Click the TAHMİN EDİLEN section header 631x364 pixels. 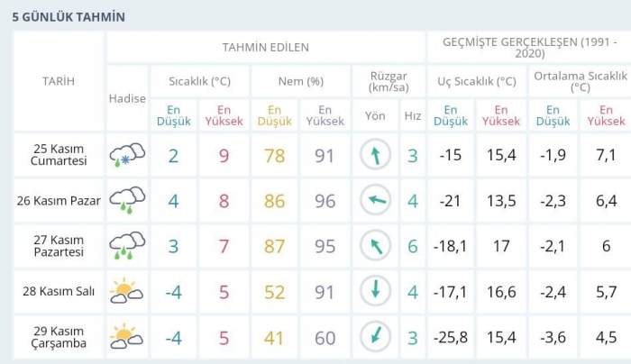[265, 47]
